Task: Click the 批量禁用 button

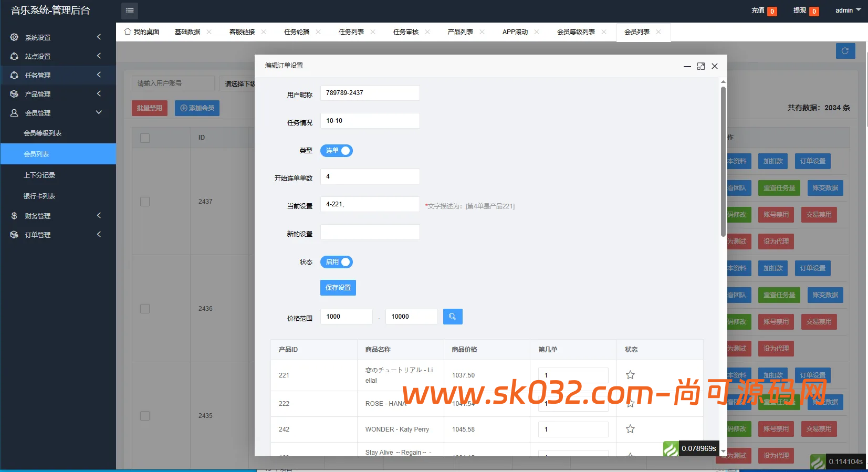Action: coord(150,108)
